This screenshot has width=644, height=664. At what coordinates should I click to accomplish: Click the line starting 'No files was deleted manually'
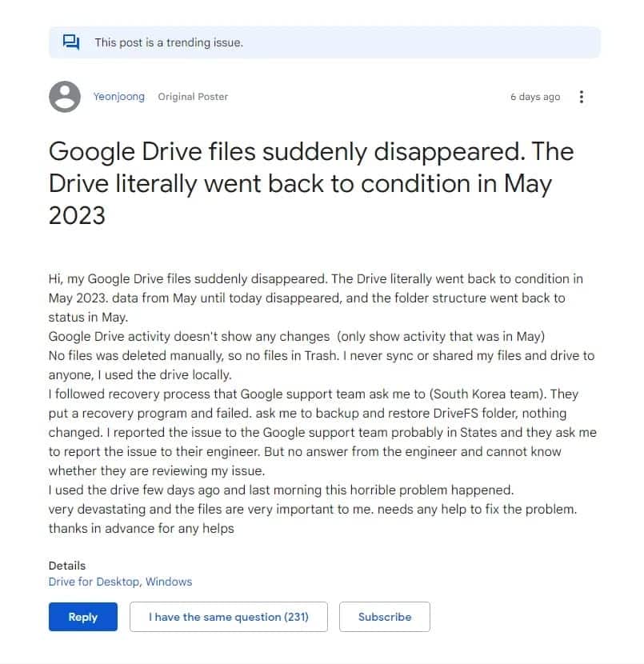(x=322, y=356)
